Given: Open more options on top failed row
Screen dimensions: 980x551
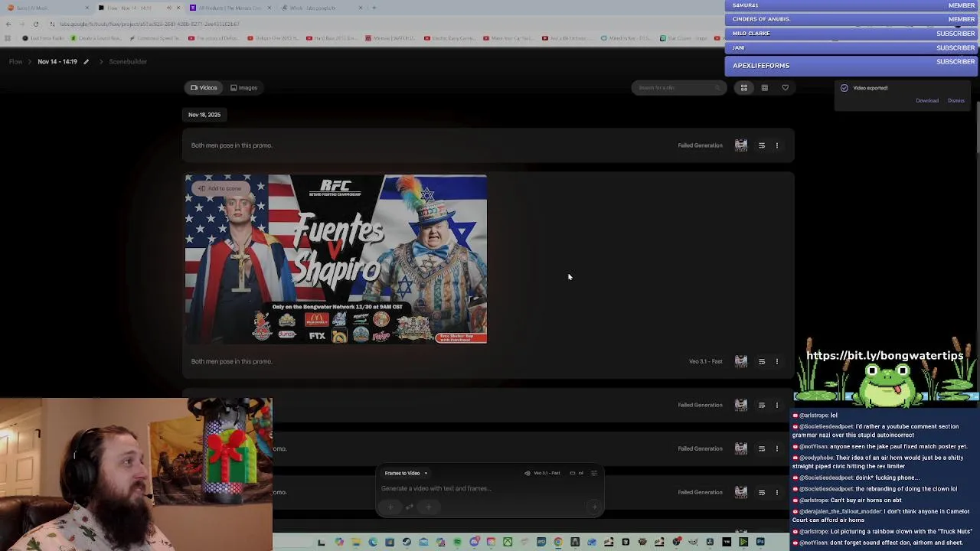Looking at the screenshot, I should 776,145.
